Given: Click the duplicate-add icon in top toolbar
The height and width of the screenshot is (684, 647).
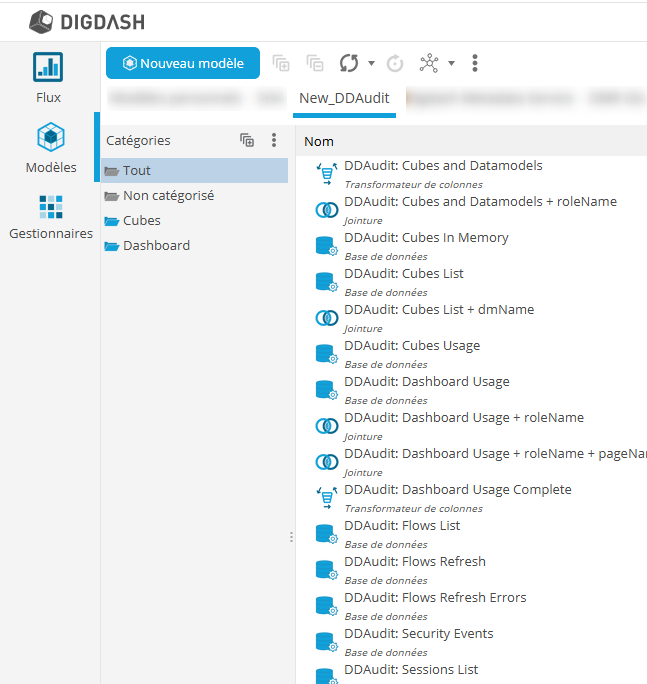Looking at the screenshot, I should pos(281,63).
